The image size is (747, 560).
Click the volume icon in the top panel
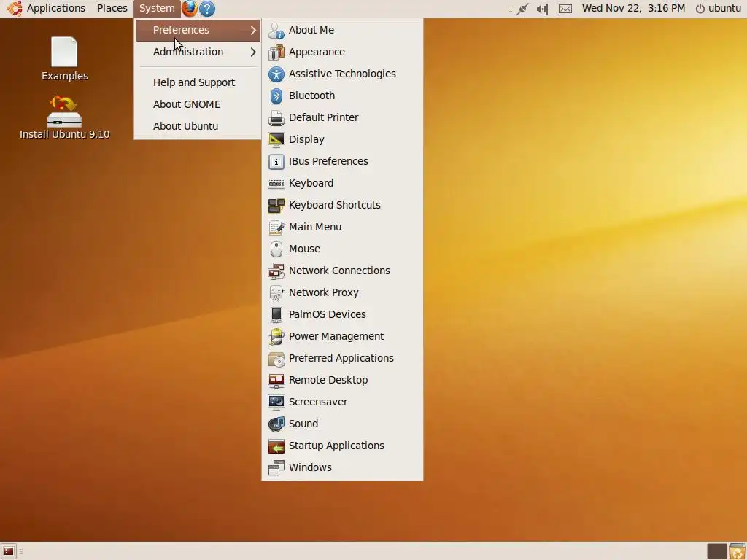[x=542, y=9]
